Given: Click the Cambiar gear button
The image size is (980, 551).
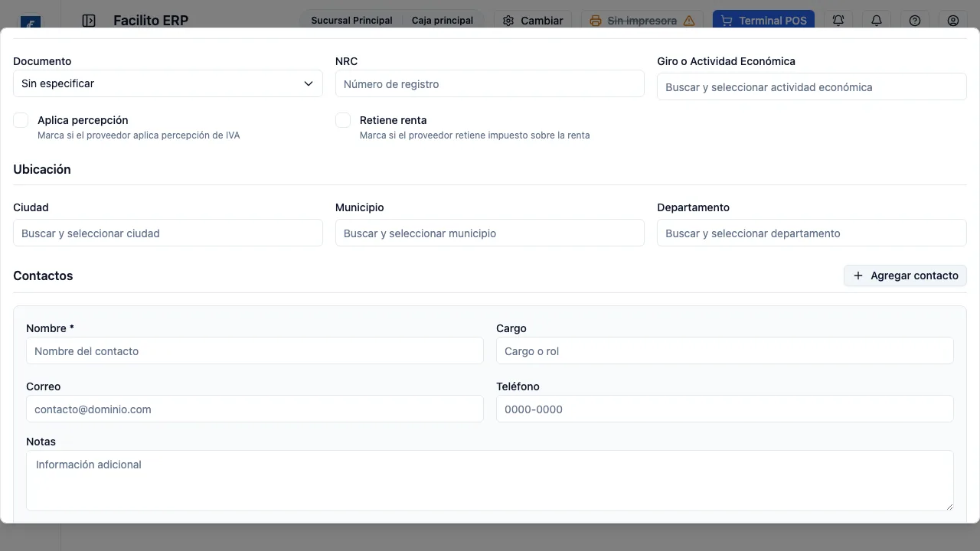Looking at the screenshot, I should click(x=533, y=21).
